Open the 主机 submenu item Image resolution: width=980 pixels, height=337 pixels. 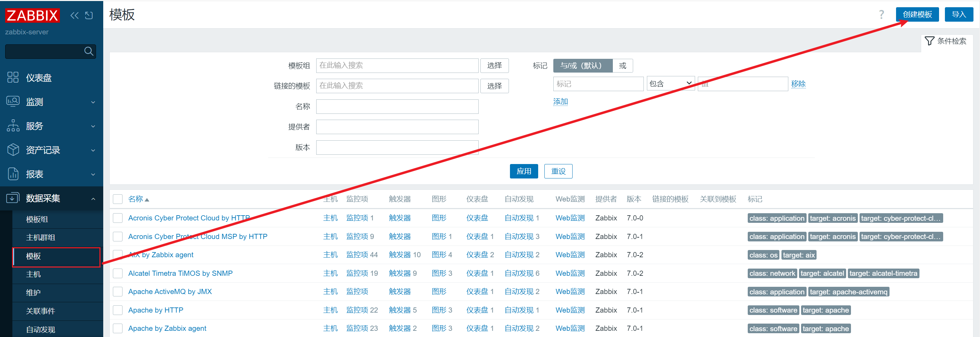(x=57, y=274)
